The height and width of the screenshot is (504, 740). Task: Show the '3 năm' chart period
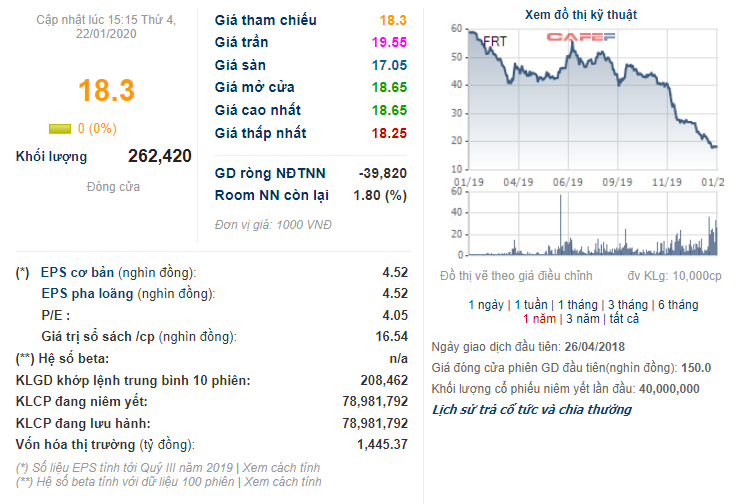point(583,319)
